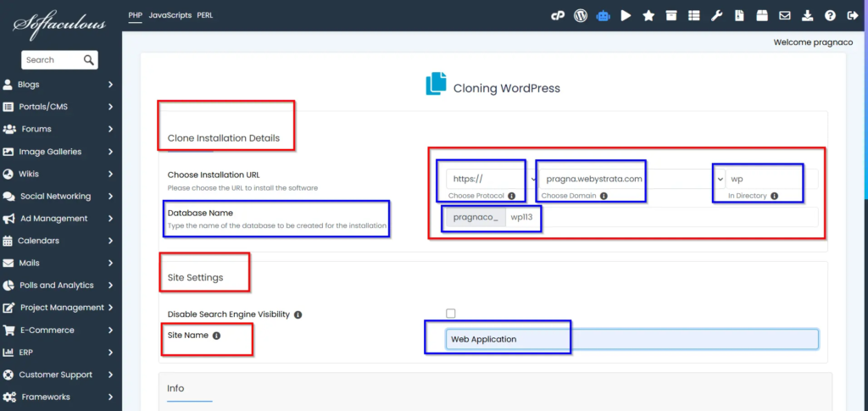Open the star ratings icon

(x=648, y=15)
